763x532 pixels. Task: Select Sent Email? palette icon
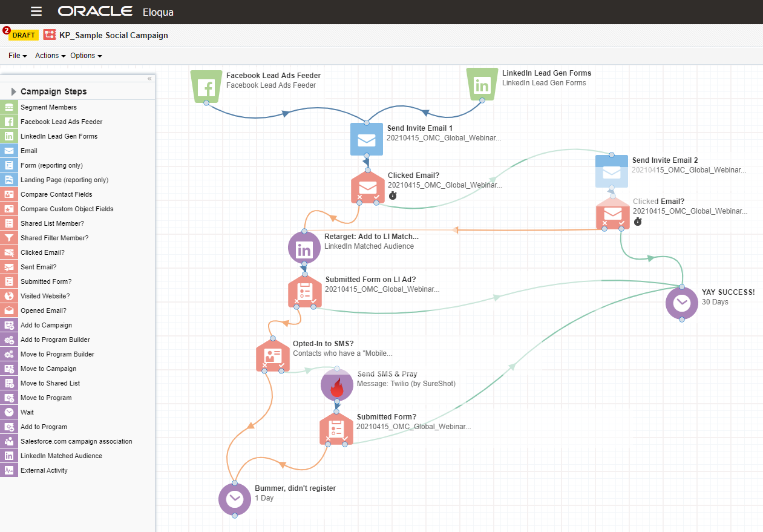(9, 267)
